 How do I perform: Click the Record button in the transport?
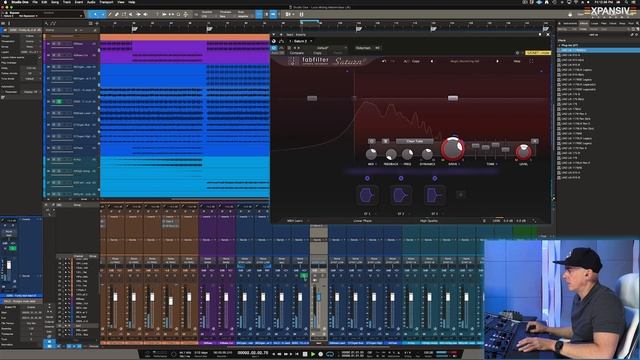point(321,354)
